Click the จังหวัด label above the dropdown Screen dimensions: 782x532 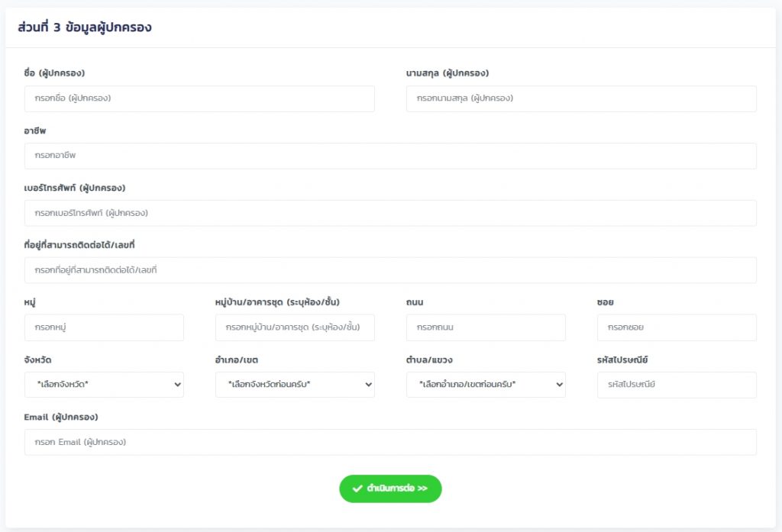[x=38, y=360]
